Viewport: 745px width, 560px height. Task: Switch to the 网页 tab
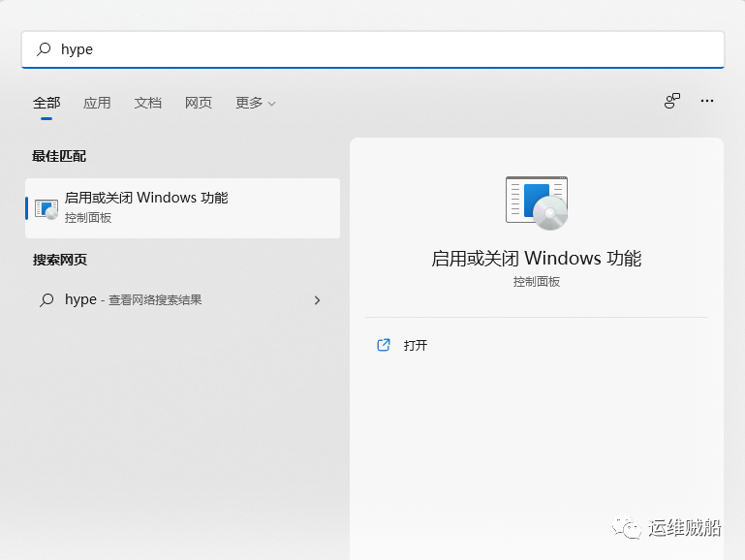click(199, 103)
